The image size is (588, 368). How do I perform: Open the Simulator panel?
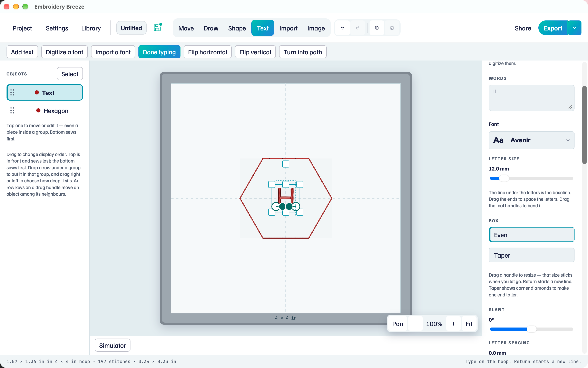(x=112, y=345)
